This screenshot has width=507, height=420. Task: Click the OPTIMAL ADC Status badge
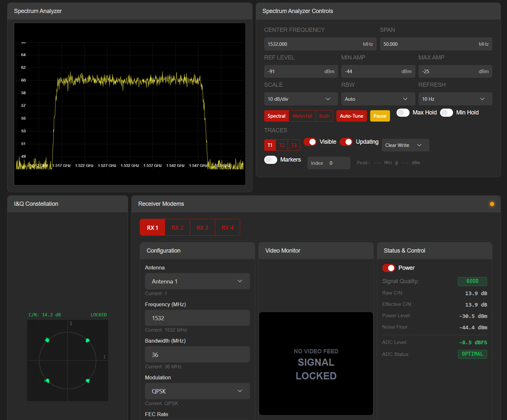pyautogui.click(x=472, y=354)
